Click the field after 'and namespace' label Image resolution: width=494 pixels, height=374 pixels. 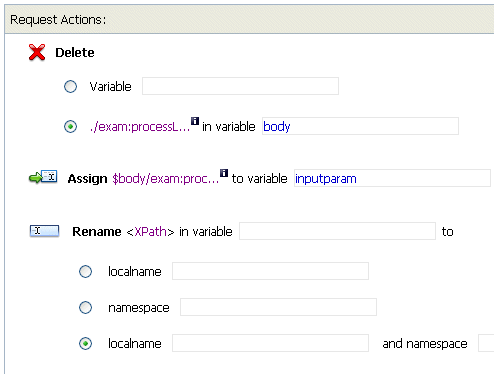(x=486, y=343)
